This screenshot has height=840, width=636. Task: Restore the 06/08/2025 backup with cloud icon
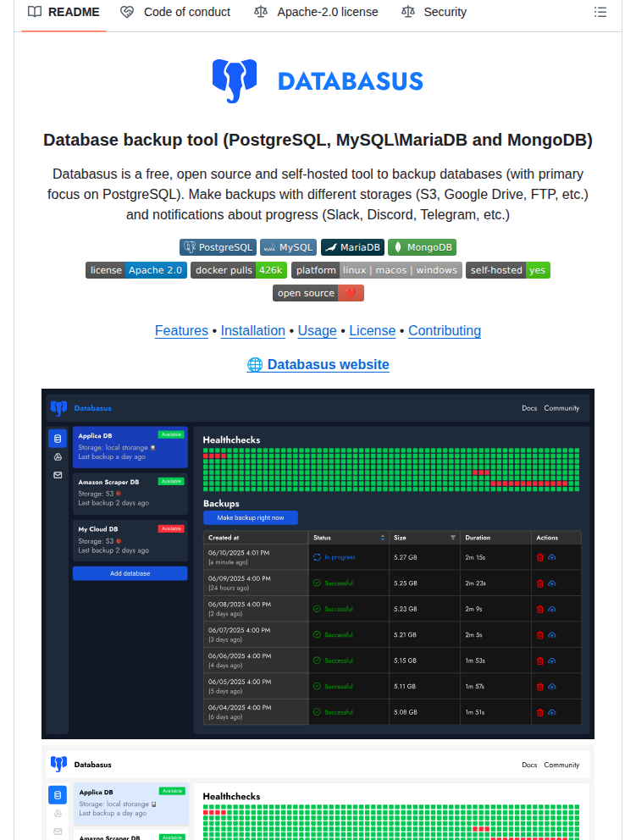pos(552,609)
